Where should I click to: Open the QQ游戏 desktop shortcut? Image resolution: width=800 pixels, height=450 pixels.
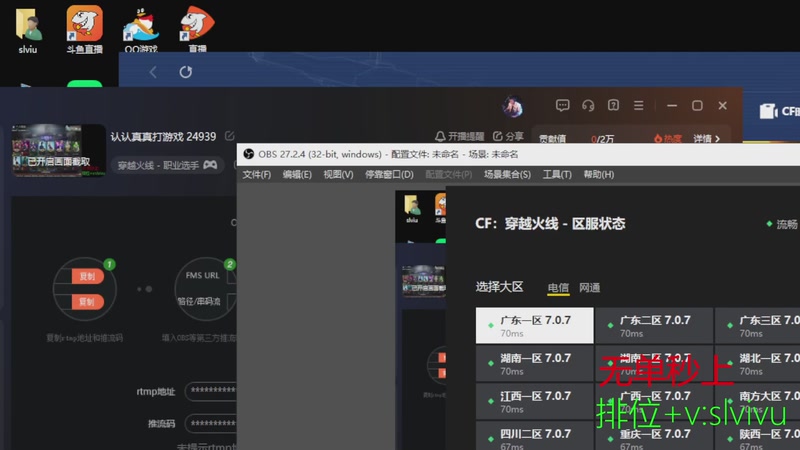click(140, 30)
